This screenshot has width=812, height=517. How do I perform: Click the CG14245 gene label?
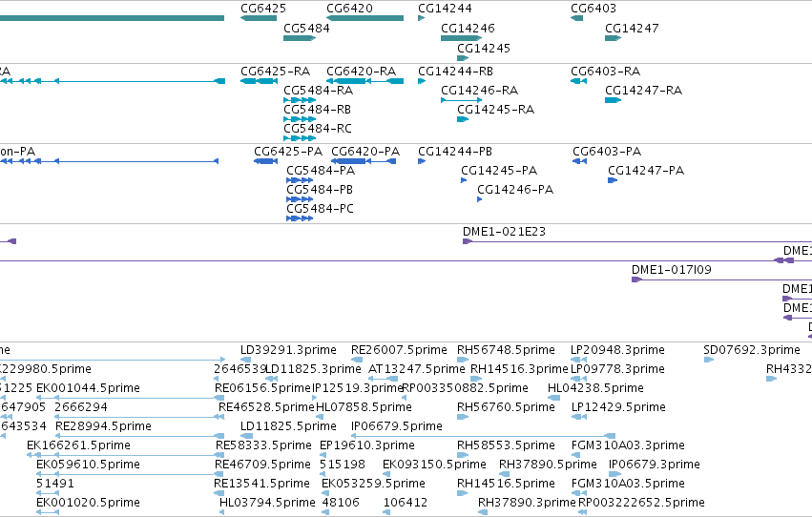(484, 49)
